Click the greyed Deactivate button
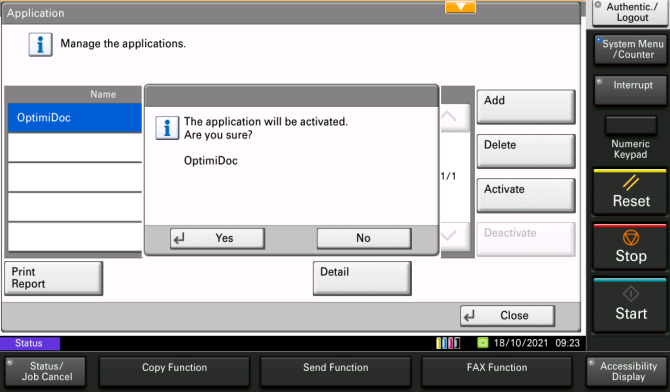The width and height of the screenshot is (670, 392). coord(526,239)
